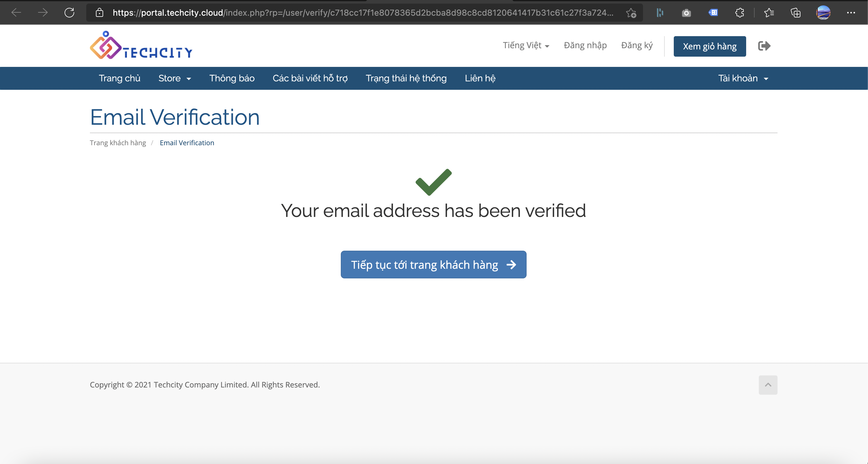Open the Trang chủ menu item
This screenshot has height=464, width=868.
coord(119,78)
